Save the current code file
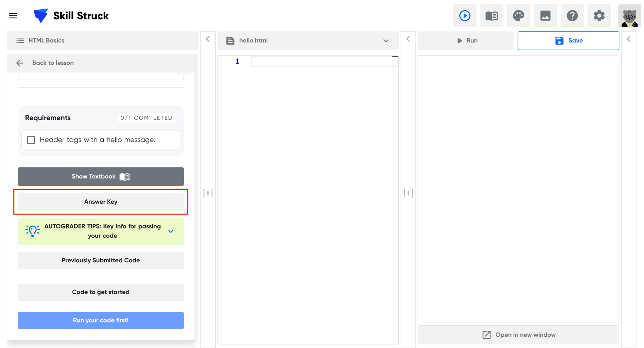The image size is (644, 348). click(x=568, y=40)
